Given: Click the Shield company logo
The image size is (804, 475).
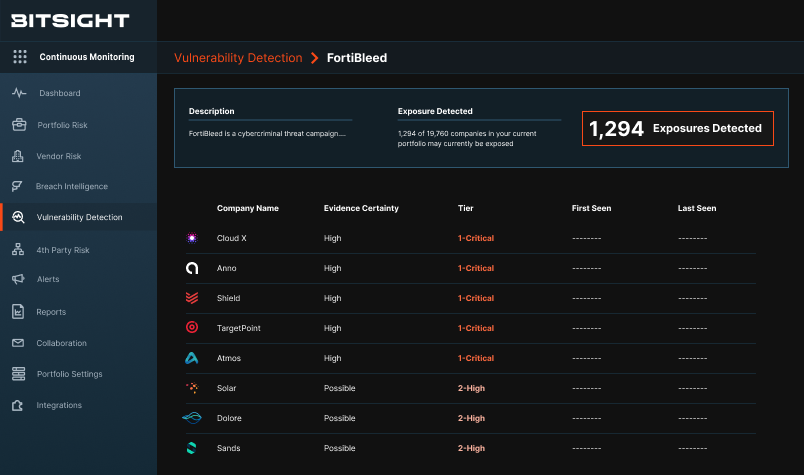Looking at the screenshot, I should [x=192, y=298].
